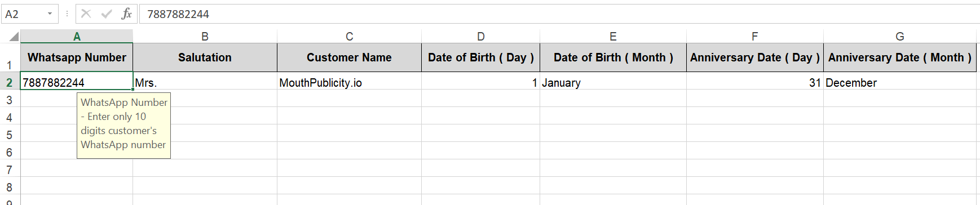Expand the Name Box dropdown arrow

(x=50, y=14)
